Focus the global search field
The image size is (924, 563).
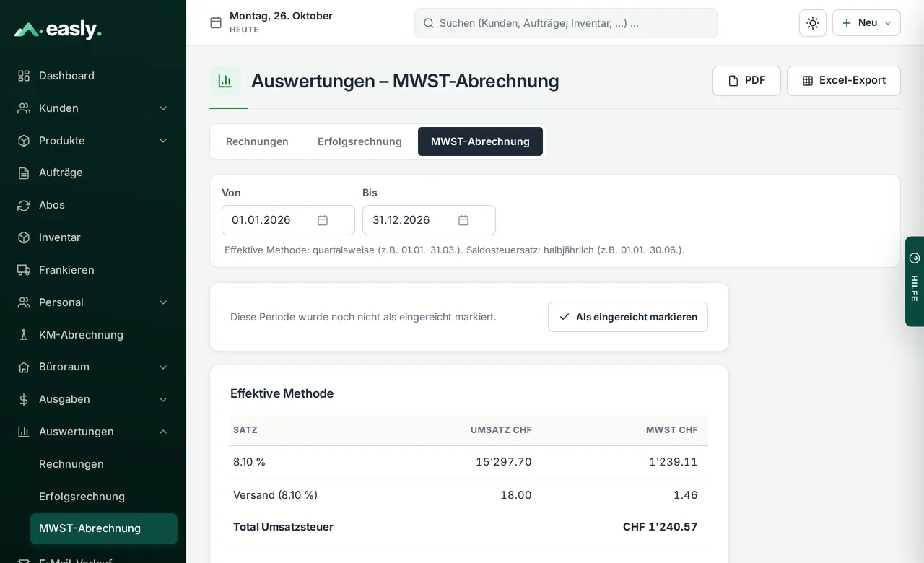(x=566, y=23)
